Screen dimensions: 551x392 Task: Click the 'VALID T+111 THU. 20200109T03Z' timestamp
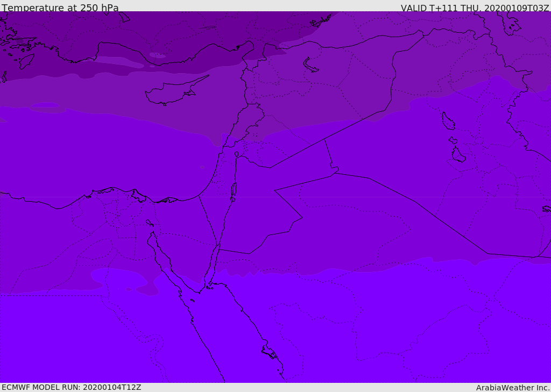click(x=475, y=8)
